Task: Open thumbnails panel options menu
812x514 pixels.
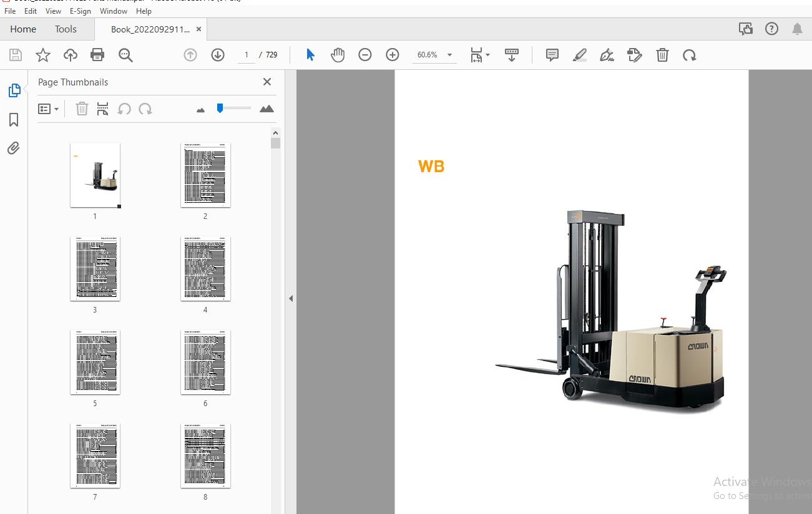Action: click(x=49, y=109)
